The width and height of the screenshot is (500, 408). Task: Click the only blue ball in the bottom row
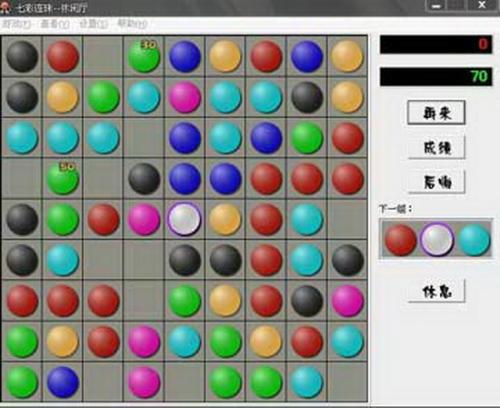(x=63, y=382)
